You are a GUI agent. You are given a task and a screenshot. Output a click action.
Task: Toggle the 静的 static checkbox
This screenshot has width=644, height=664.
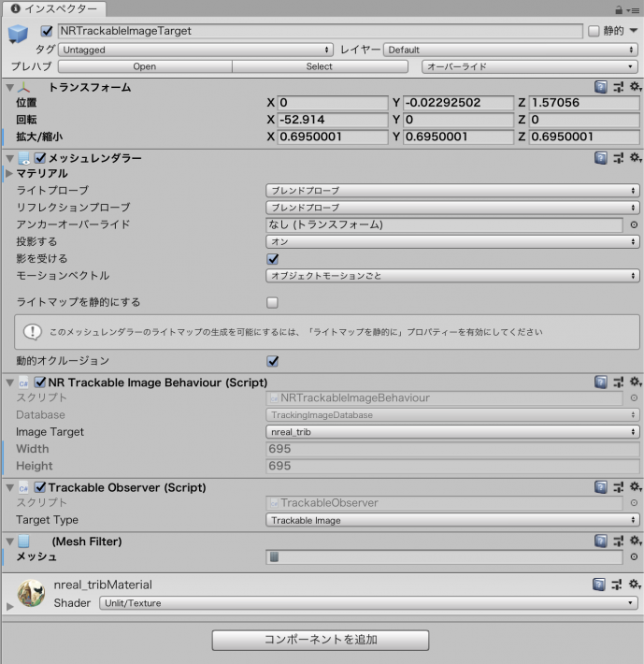[594, 31]
